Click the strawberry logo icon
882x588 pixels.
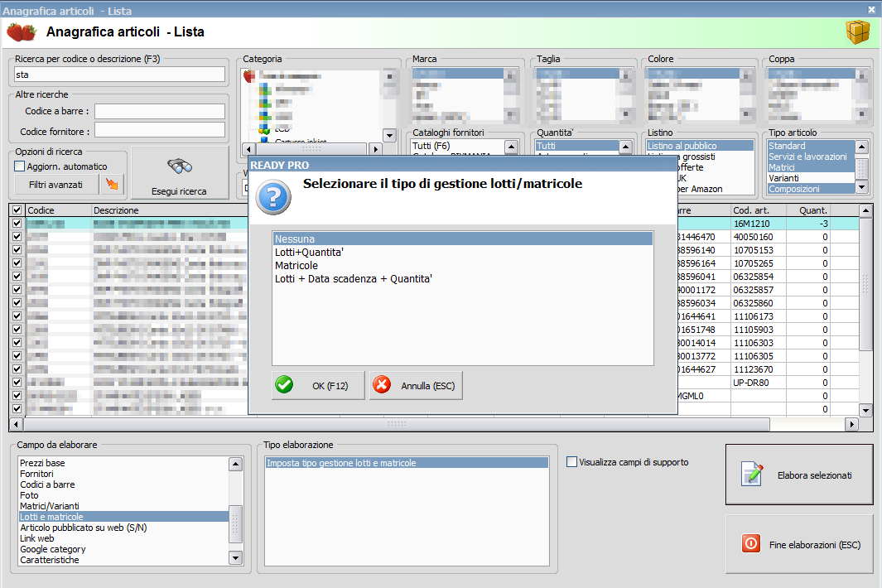(x=22, y=32)
